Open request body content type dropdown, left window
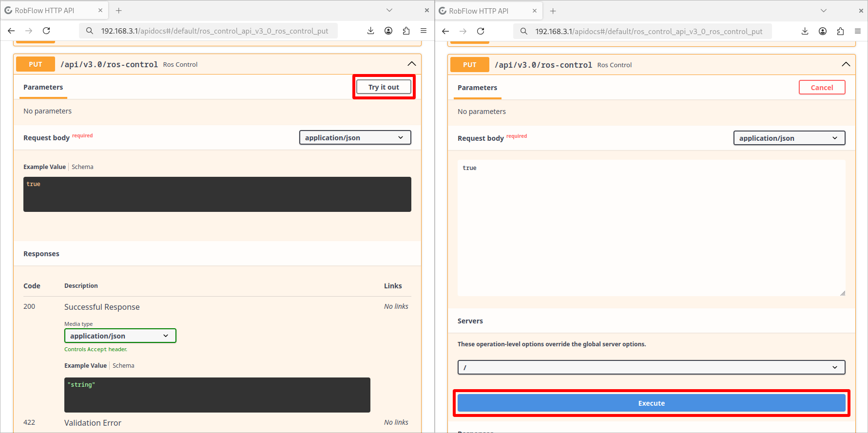 pos(355,138)
